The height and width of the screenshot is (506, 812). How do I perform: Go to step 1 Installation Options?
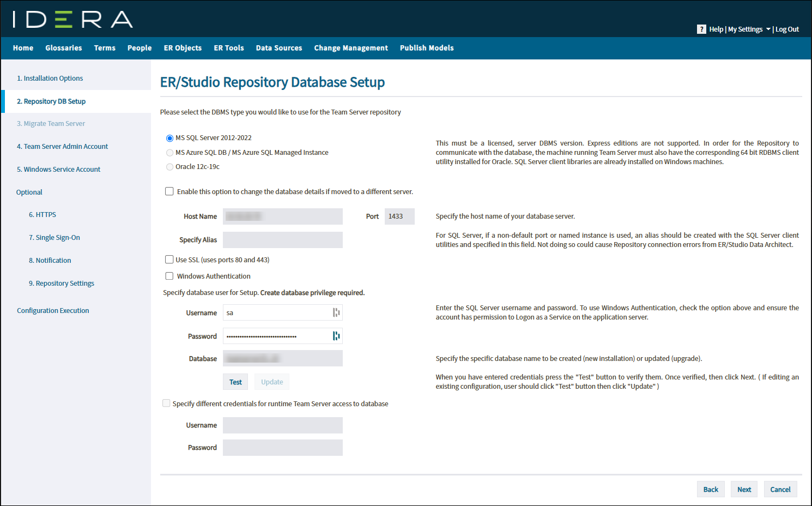(50, 79)
